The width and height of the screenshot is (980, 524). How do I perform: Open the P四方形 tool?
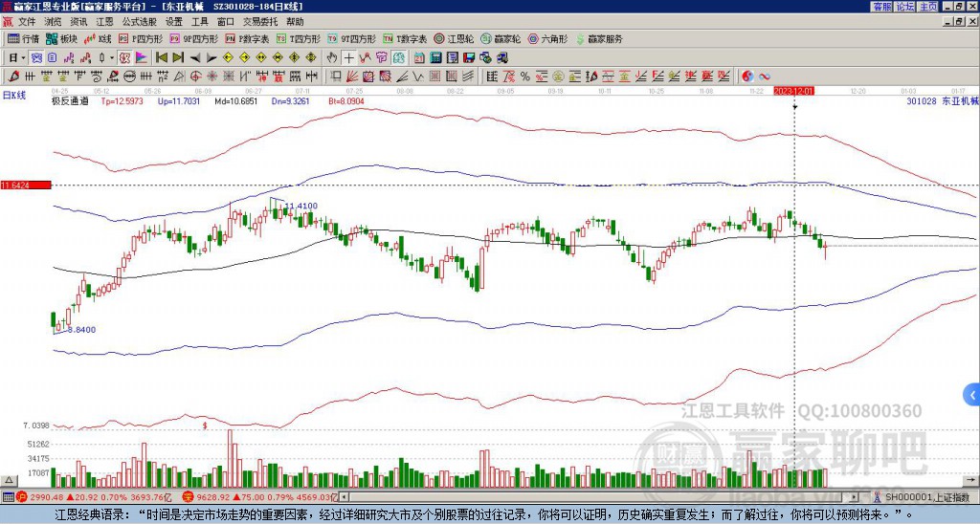coord(142,38)
